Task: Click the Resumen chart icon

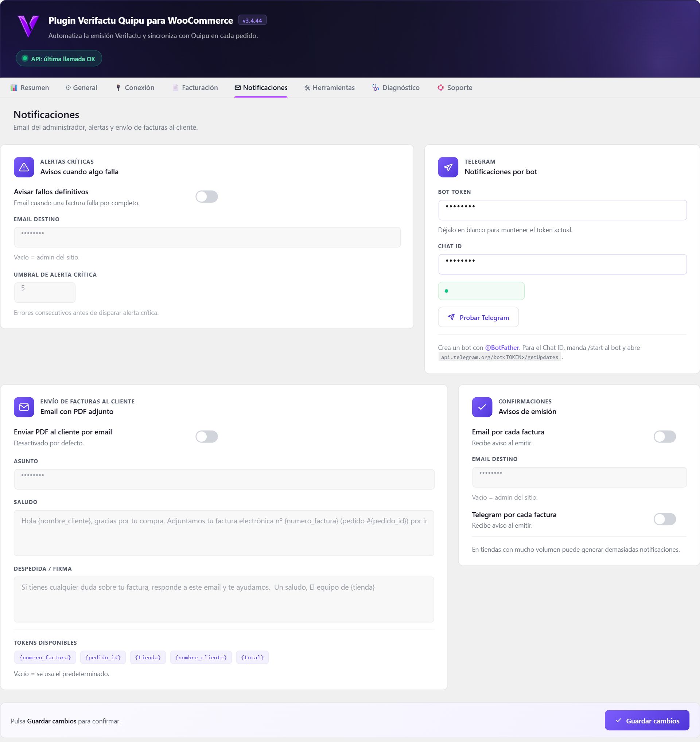Action: 14,88
